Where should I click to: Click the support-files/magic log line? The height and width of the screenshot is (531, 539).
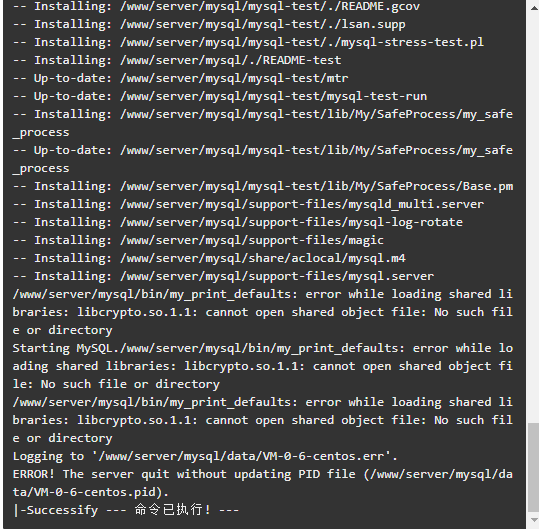click(198, 240)
